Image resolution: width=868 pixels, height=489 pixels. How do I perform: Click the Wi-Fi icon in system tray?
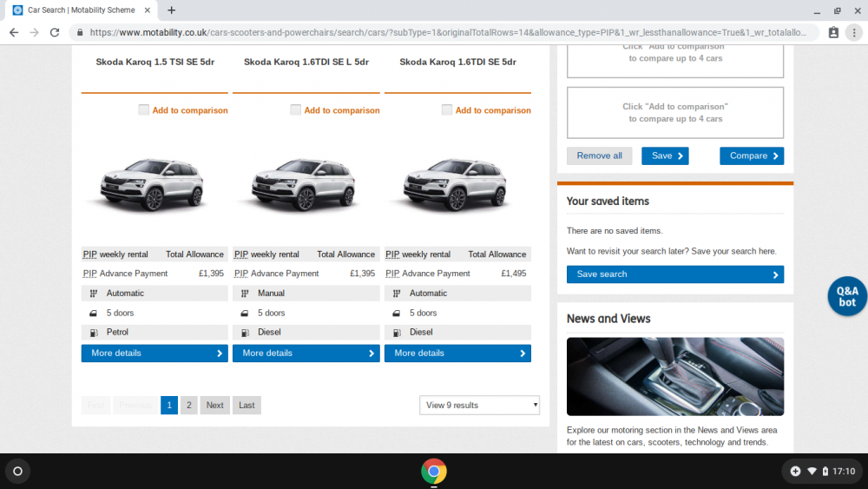pos(812,472)
